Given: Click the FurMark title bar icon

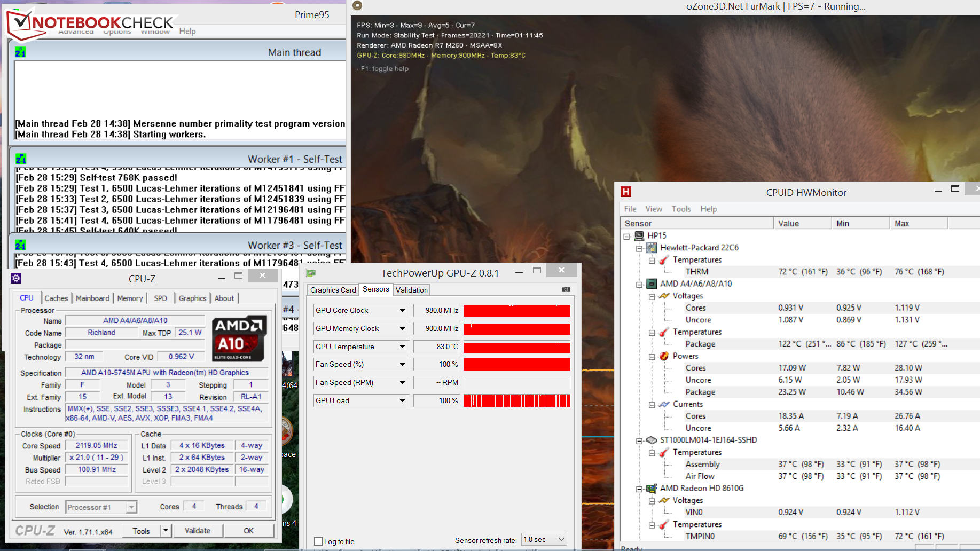Looking at the screenshot, I should 357,6.
